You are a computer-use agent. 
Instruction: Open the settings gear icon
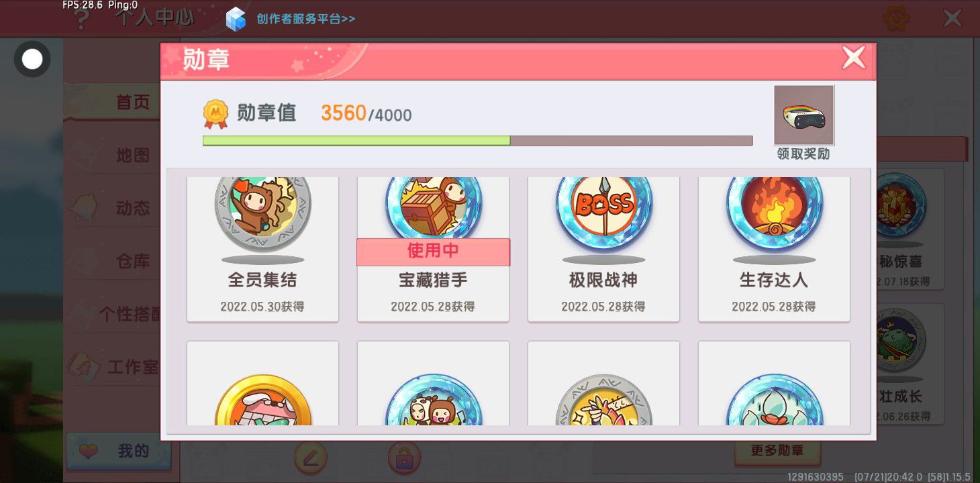point(896,18)
